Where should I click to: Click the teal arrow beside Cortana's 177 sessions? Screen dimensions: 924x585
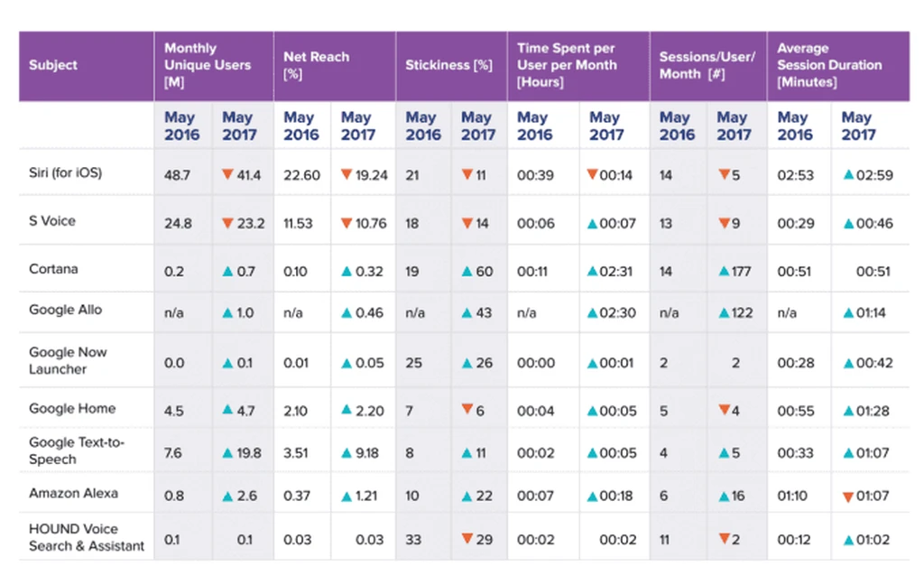coord(725,271)
